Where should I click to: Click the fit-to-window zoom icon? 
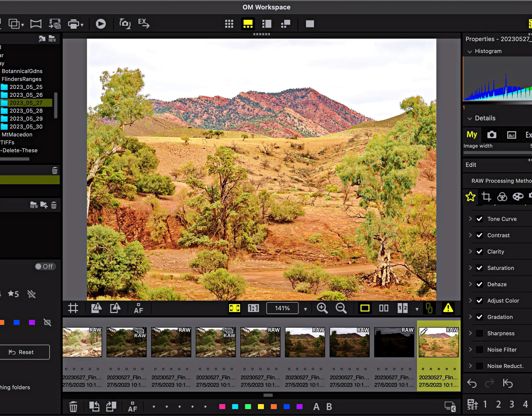(x=234, y=308)
